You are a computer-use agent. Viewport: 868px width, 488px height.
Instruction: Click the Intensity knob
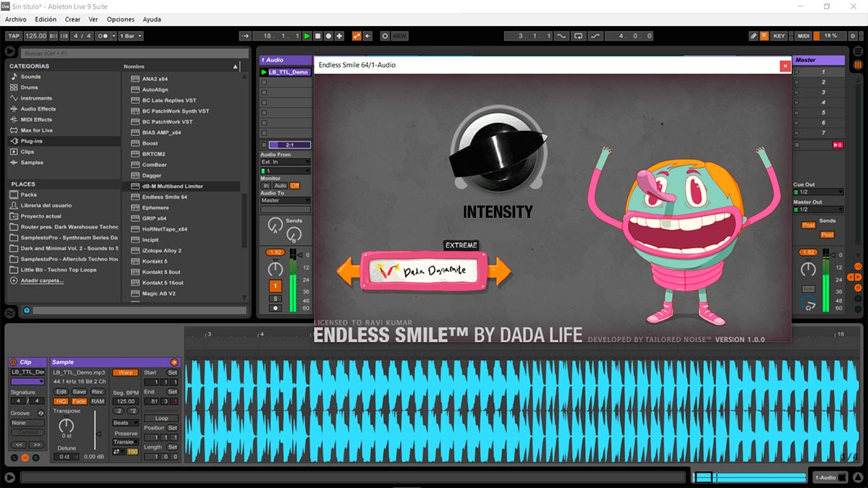tap(496, 149)
